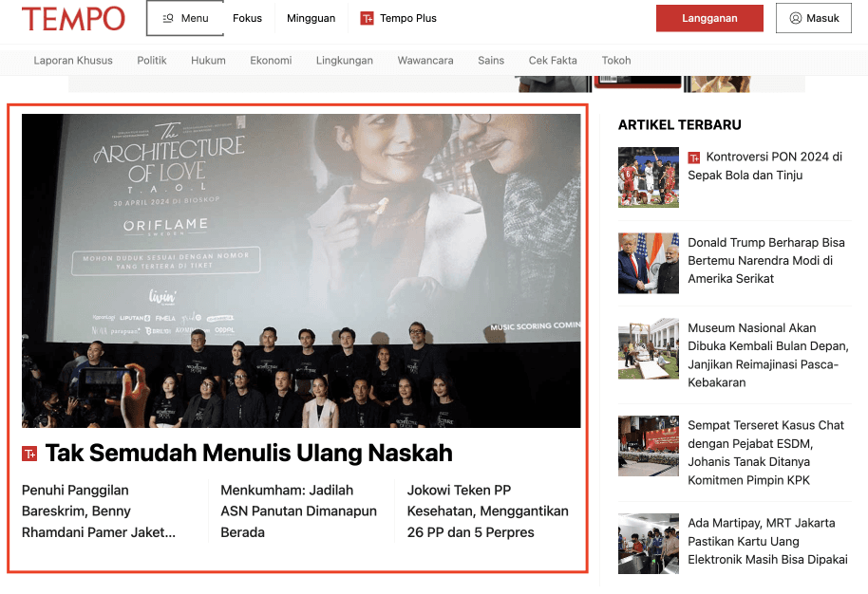
Task: Click the Tempo Plus T+ icon in header
Action: (367, 18)
